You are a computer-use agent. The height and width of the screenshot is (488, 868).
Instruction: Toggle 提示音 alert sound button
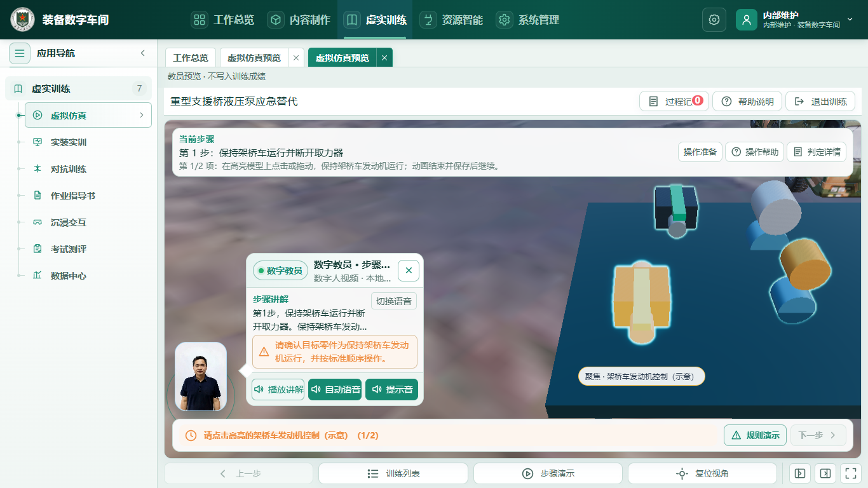[392, 390]
